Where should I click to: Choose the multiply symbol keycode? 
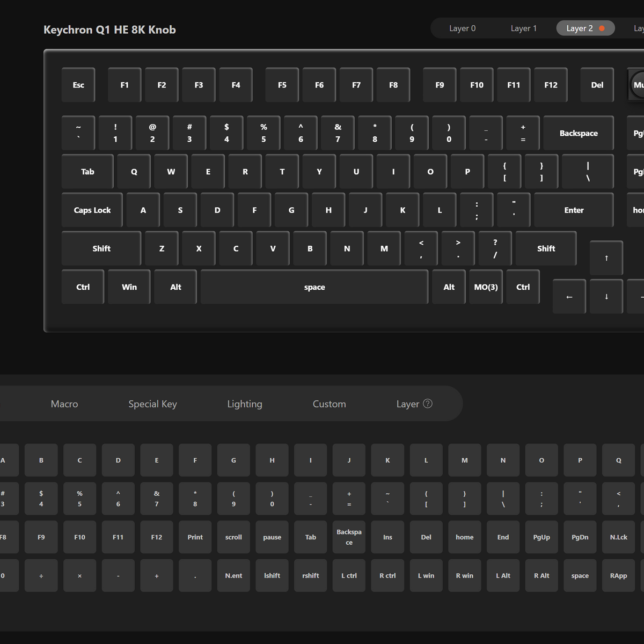[x=79, y=575]
